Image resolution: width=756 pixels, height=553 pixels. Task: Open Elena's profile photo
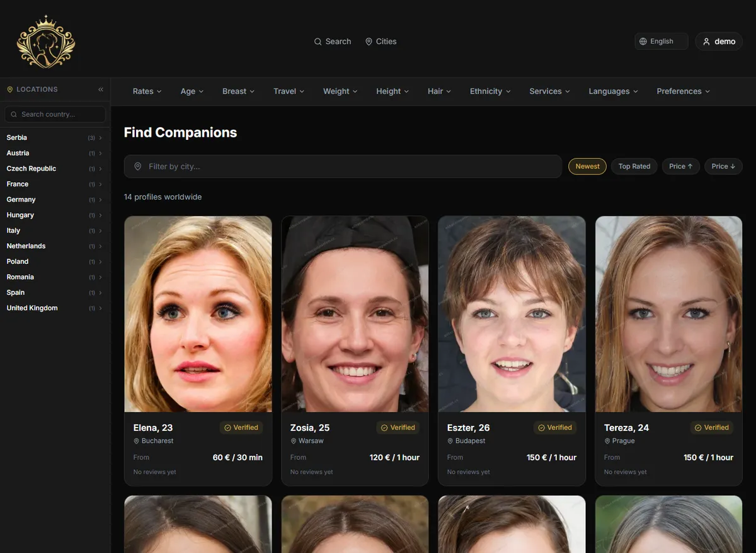point(198,314)
